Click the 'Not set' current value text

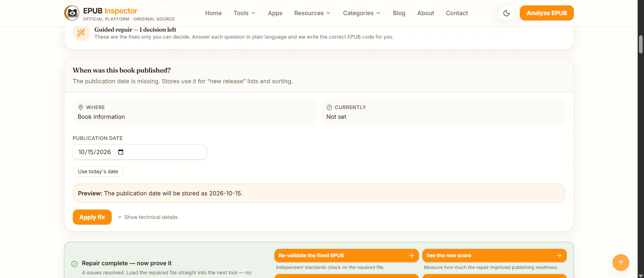click(336, 117)
